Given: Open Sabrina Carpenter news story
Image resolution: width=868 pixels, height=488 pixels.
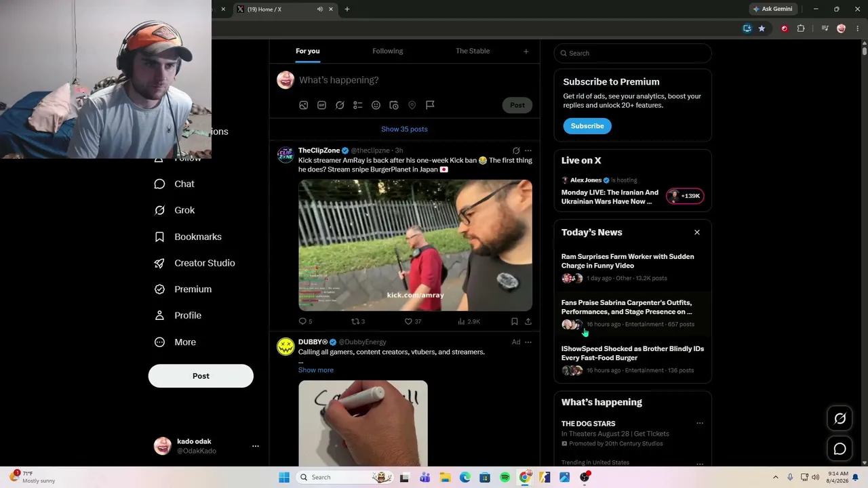Looking at the screenshot, I should [633, 314].
